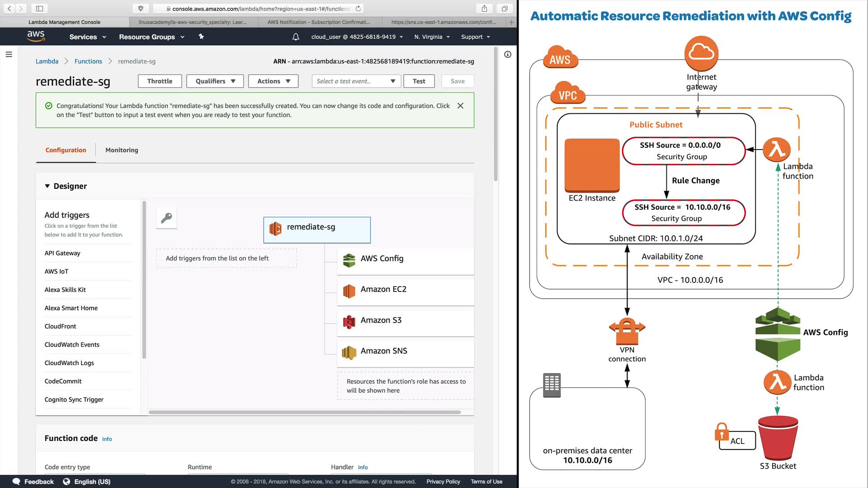The height and width of the screenshot is (488, 868).
Task: Click the pin shortcut icon in navbar
Action: (x=201, y=37)
